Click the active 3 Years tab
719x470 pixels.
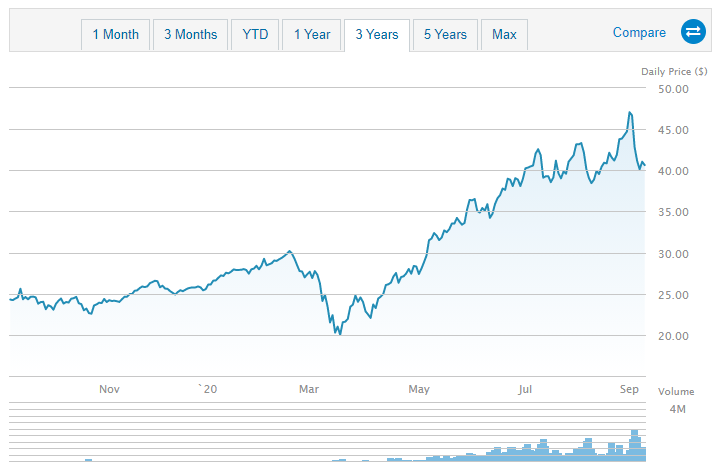[x=376, y=34]
